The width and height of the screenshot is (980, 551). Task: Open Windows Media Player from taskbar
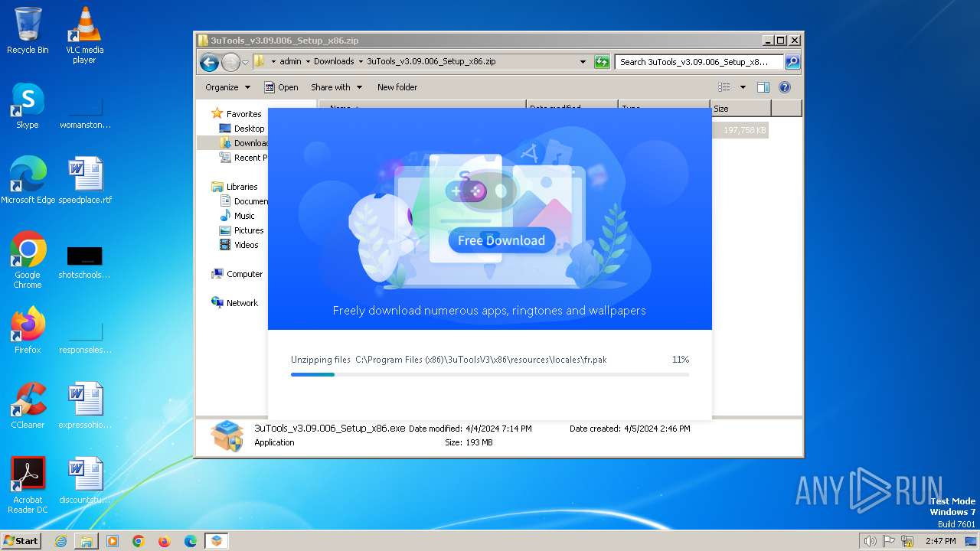[x=113, y=541]
